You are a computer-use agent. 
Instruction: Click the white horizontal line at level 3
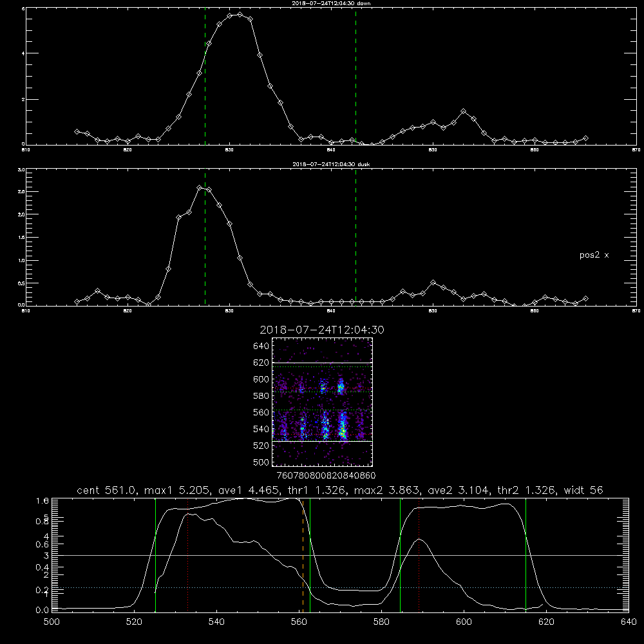point(340,555)
